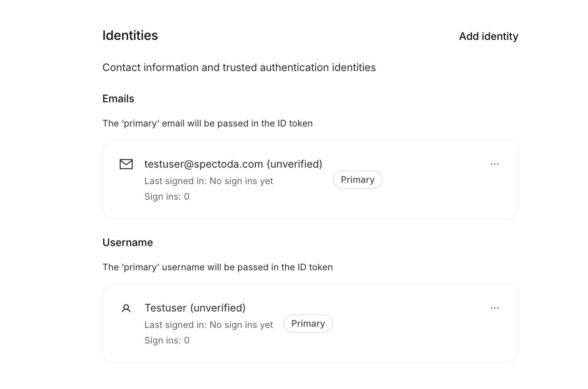Click the Last signed in line under the email
The width and height of the screenshot is (588, 389).
coord(209,181)
